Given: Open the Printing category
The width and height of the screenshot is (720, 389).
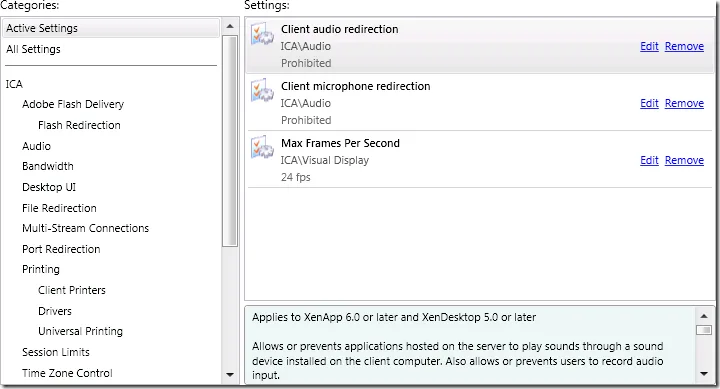Looking at the screenshot, I should 41,269.
